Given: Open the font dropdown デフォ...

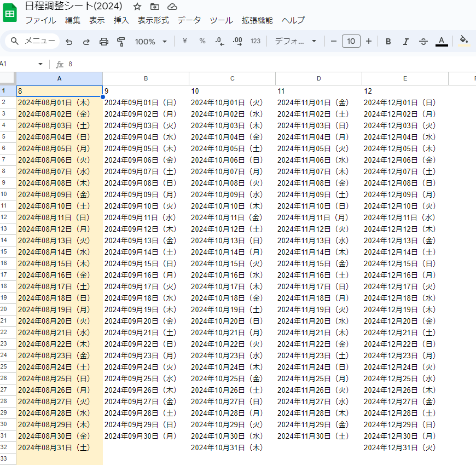Looking at the screenshot, I should 295,41.
